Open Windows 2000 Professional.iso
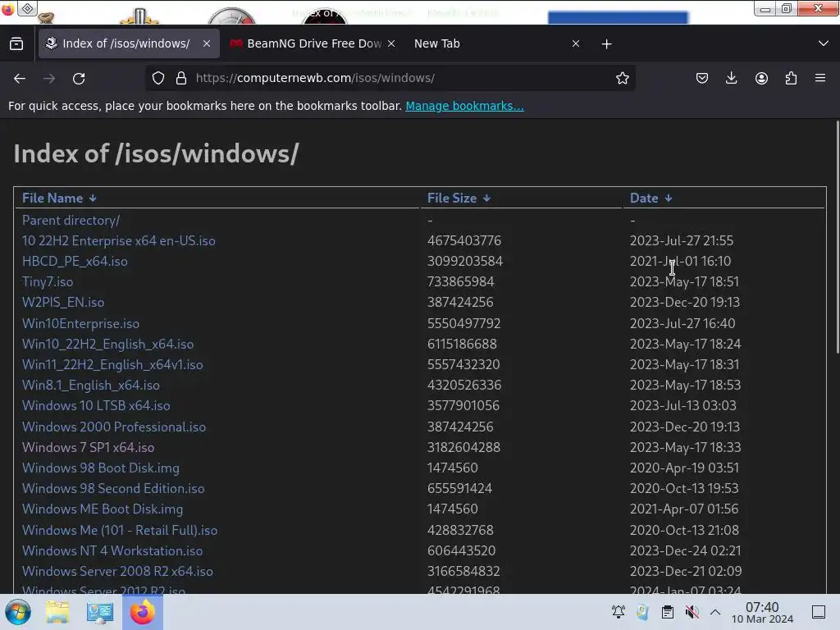Screen dimensions: 840x630 [113, 427]
